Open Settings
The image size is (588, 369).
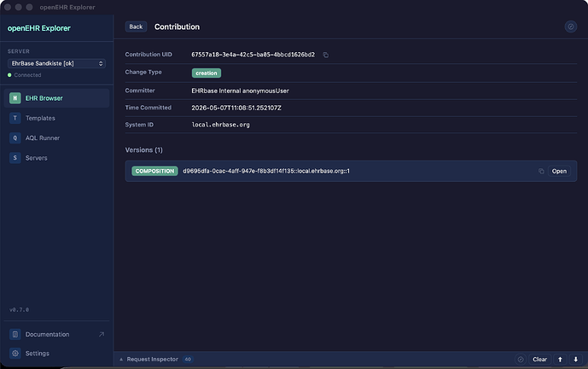pos(56,354)
